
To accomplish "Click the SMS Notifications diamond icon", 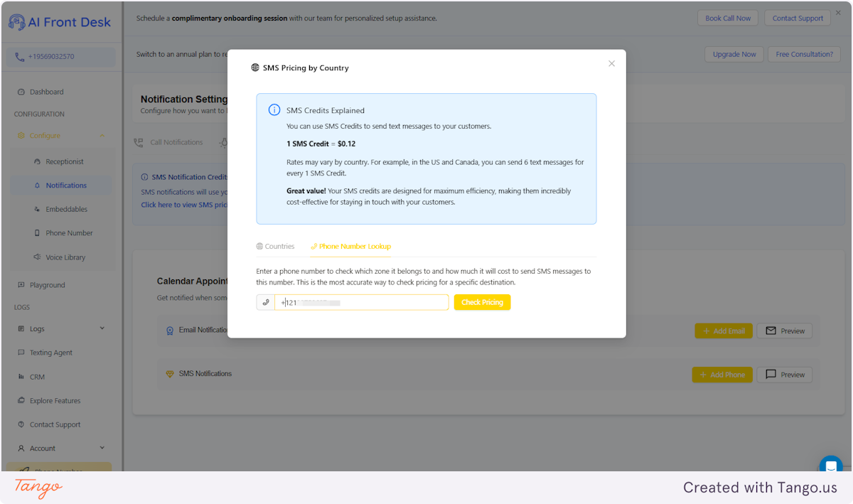I will 170,374.
